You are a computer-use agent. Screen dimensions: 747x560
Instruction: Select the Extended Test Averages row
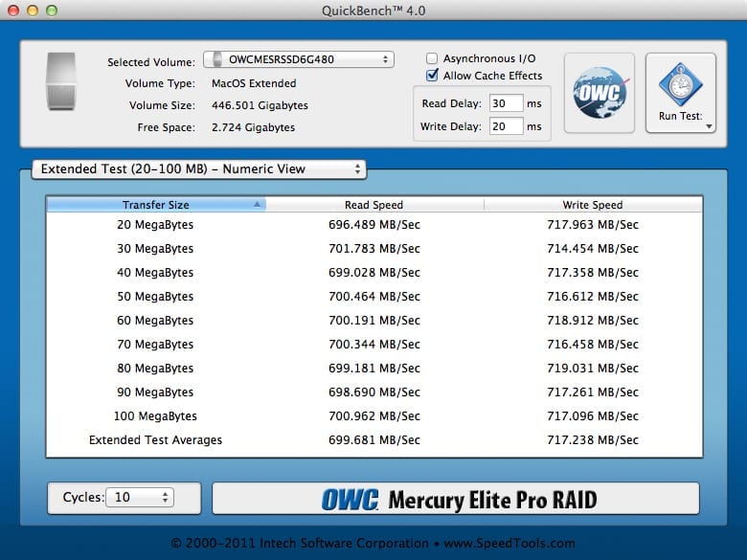373,440
